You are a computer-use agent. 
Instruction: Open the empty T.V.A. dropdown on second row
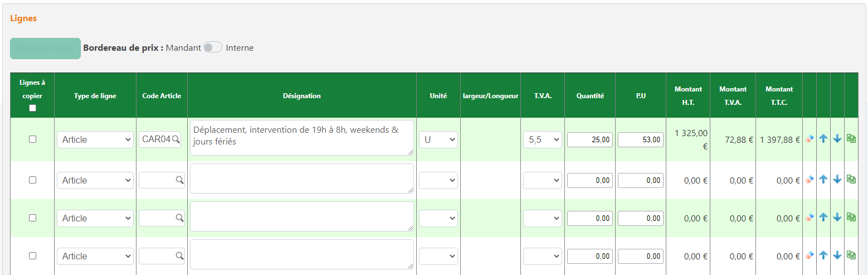[x=542, y=180]
